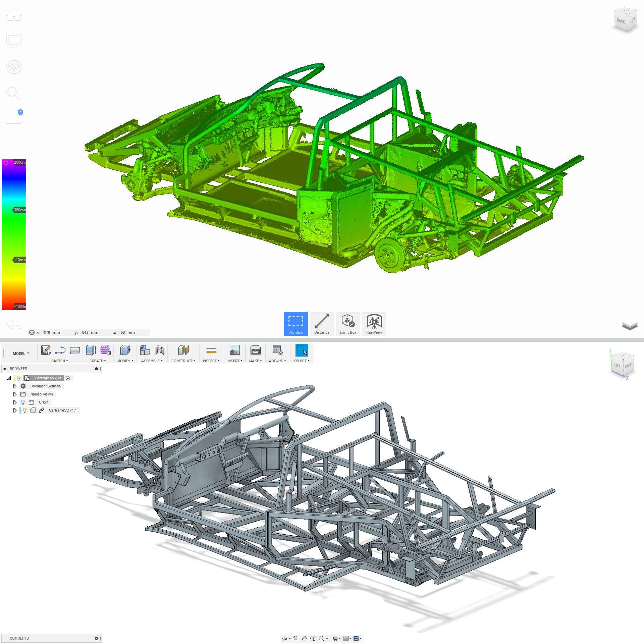Open the Limit Box tool
This screenshot has width=644, height=644.
point(348,324)
